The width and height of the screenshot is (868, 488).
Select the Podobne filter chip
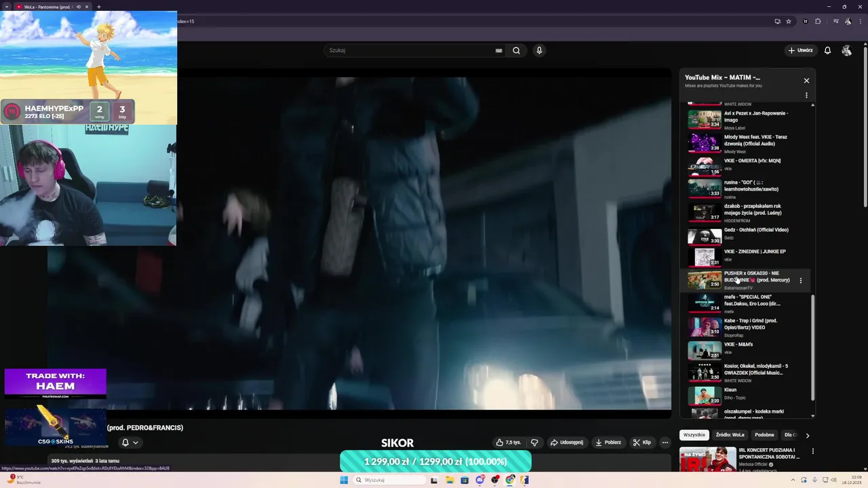tap(764, 435)
